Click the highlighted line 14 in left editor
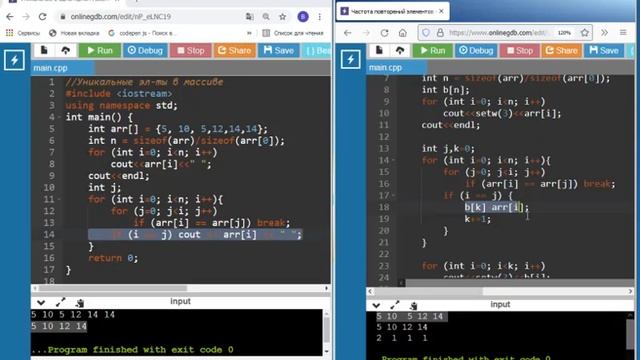The width and height of the screenshot is (640, 360). click(195, 235)
